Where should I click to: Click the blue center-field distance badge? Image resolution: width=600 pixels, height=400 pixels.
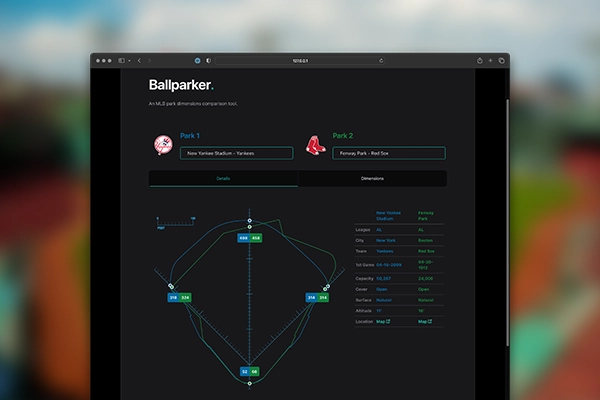[x=243, y=238]
